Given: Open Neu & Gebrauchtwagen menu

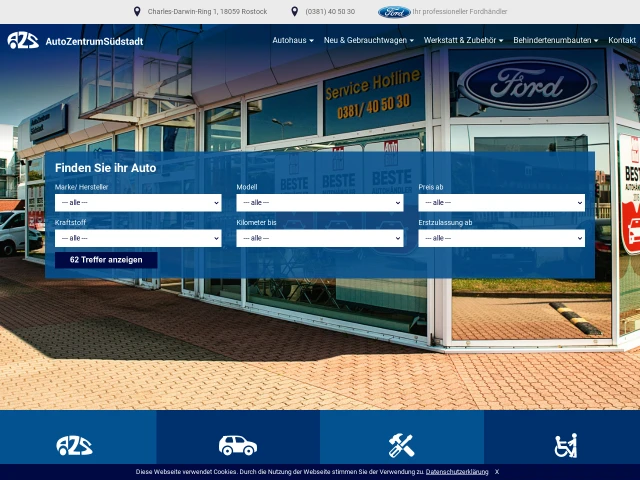Looking at the screenshot, I should pyautogui.click(x=369, y=40).
